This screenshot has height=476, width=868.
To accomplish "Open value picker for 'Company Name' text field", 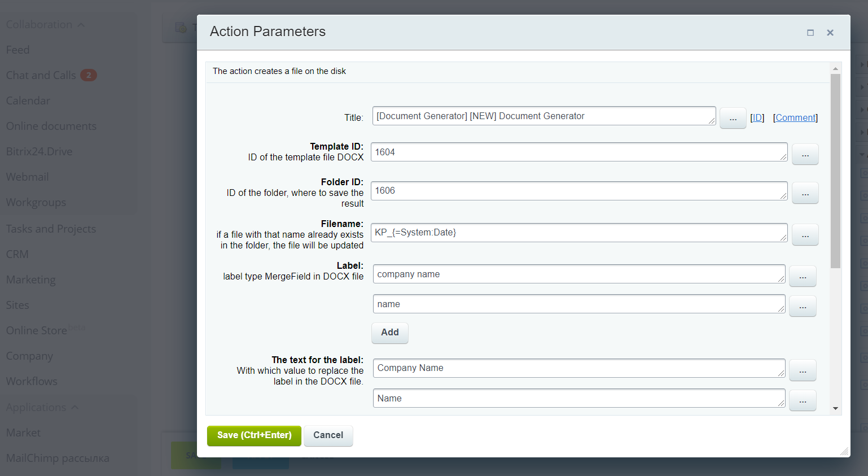I will 802,370.
